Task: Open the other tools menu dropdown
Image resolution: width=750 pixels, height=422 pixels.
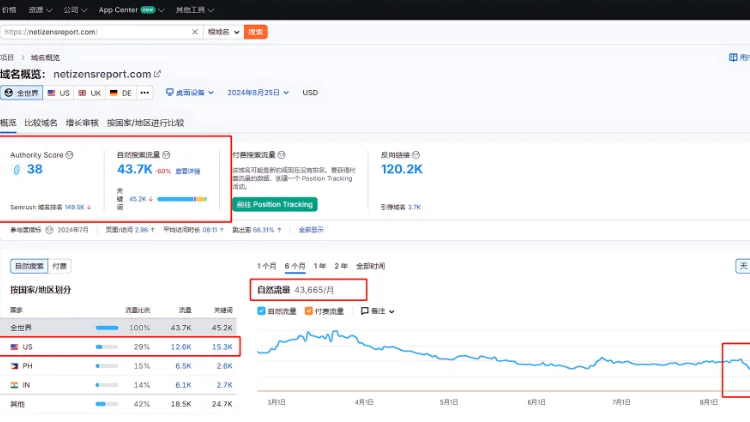Action: (x=194, y=10)
